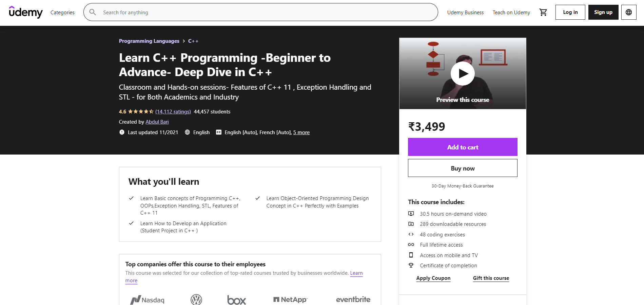Image resolution: width=644 pixels, height=305 pixels.
Task: Open the C++ breadcrumb link
Action: (193, 41)
